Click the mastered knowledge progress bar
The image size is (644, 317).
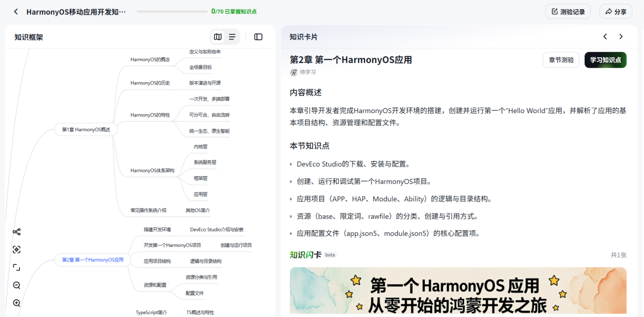(172, 11)
